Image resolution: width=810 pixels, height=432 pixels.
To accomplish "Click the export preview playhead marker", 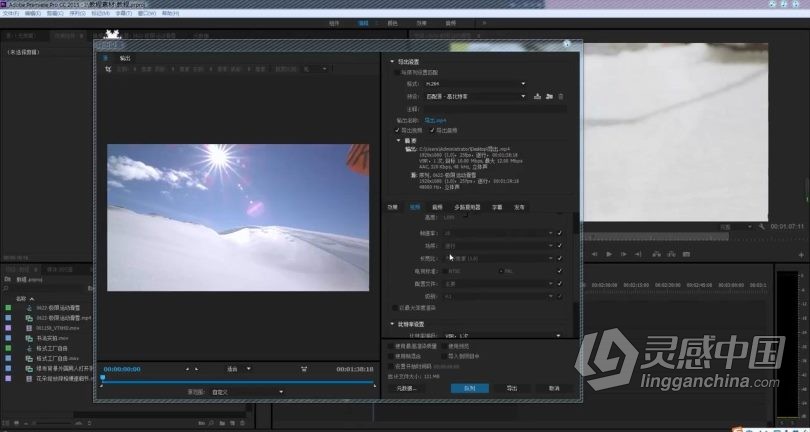I will click(x=102, y=378).
